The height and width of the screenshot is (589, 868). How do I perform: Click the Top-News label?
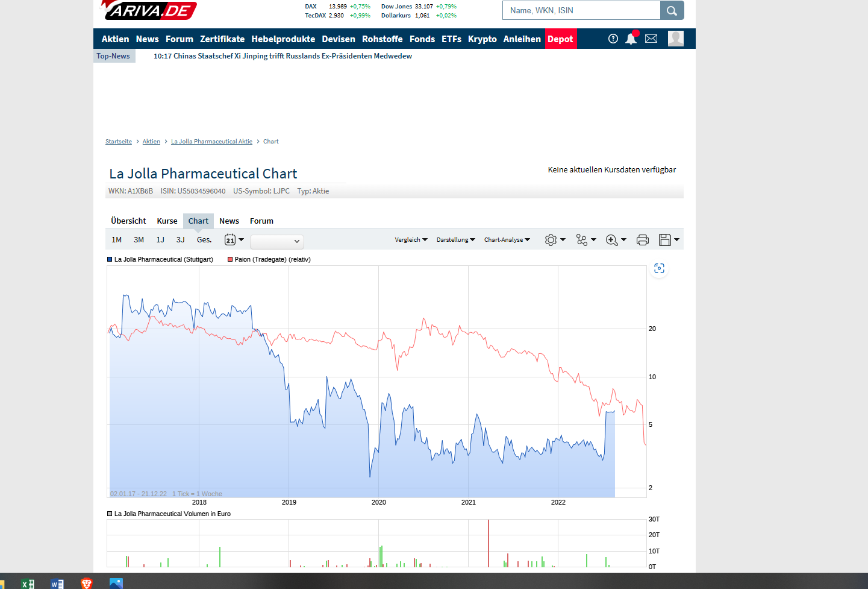113,56
